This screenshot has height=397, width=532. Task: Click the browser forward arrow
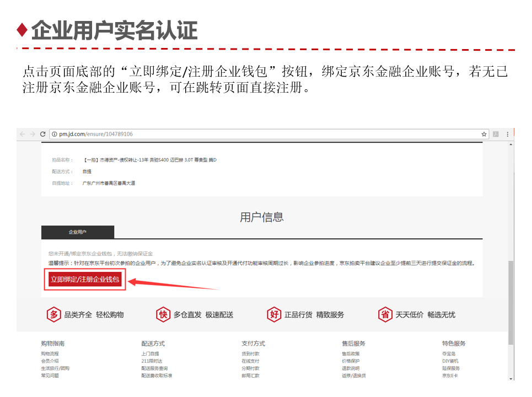(x=33, y=134)
